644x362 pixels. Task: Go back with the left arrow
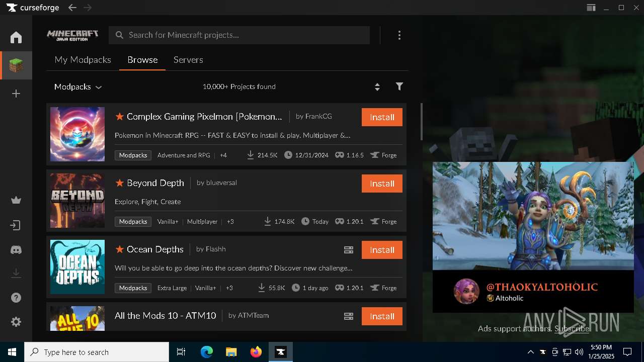72,8
